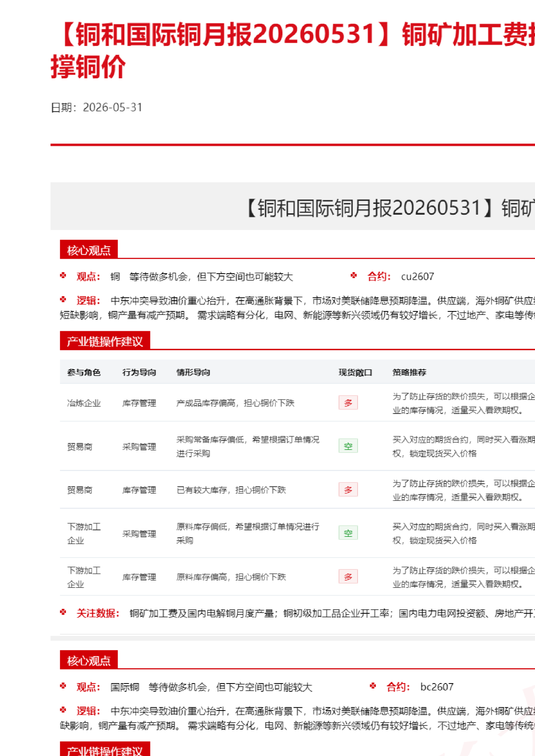
Task: Click the 观点 line starting with 国际铜
Action: [x=194, y=687]
